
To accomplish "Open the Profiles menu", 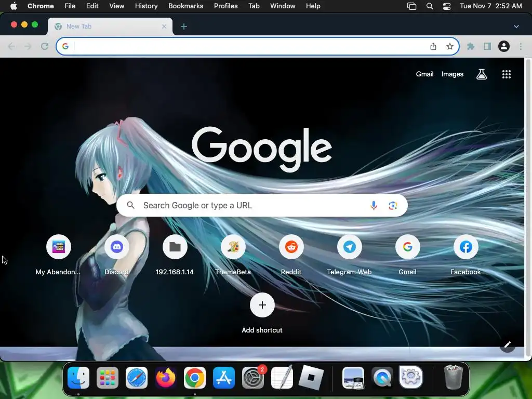I will (x=225, y=6).
